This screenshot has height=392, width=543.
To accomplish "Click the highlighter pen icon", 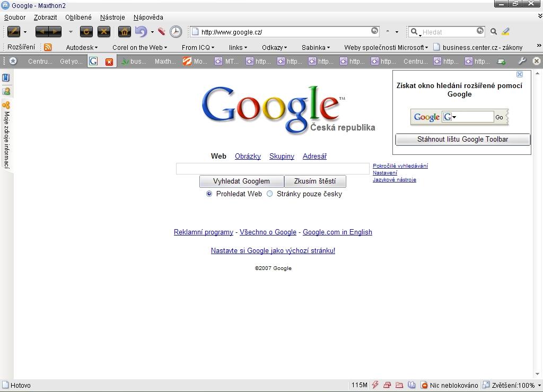I will (505, 31).
